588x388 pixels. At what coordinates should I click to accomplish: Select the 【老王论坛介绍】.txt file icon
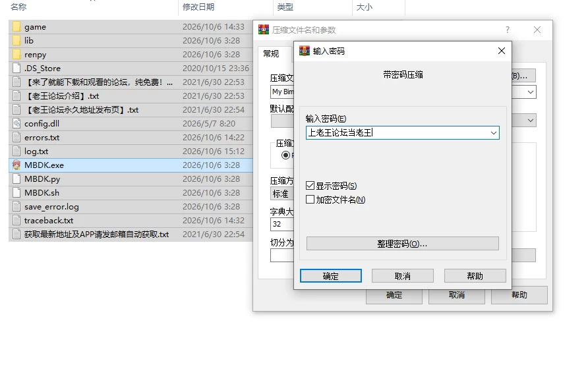[x=16, y=96]
